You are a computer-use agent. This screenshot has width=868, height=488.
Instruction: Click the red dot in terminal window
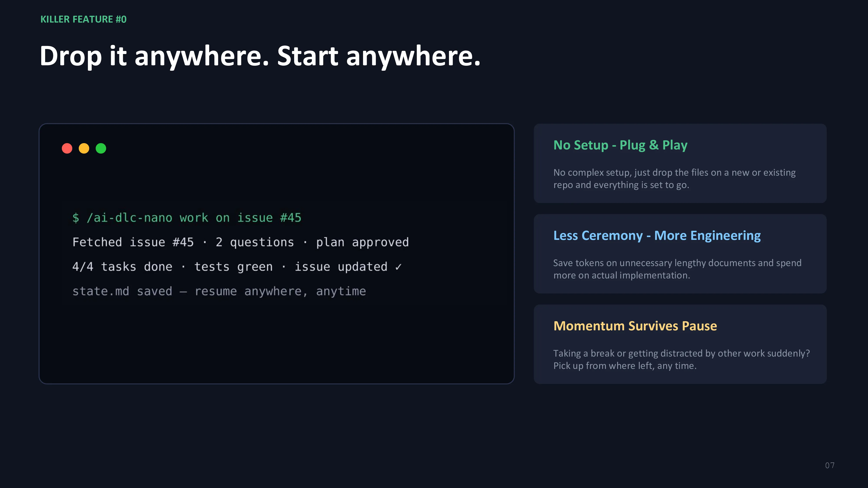[x=67, y=148]
